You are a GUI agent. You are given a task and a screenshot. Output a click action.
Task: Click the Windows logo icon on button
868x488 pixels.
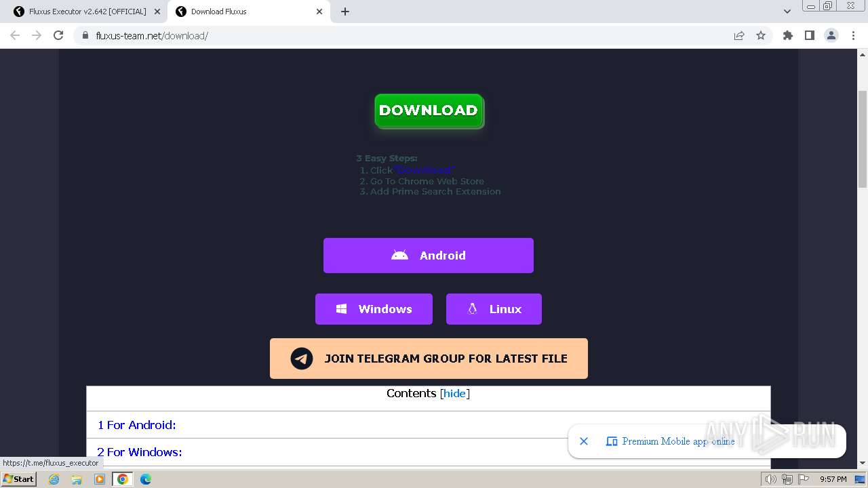point(342,309)
